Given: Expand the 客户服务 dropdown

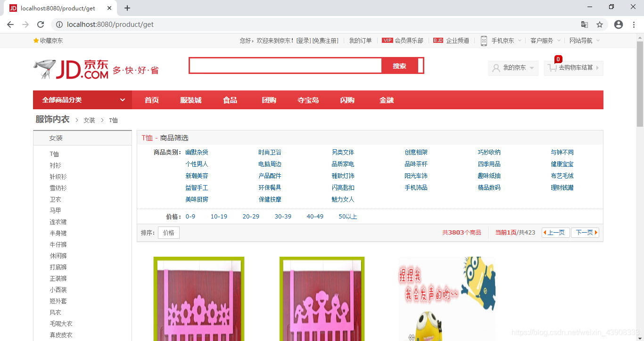Looking at the screenshot, I should [x=559, y=41].
